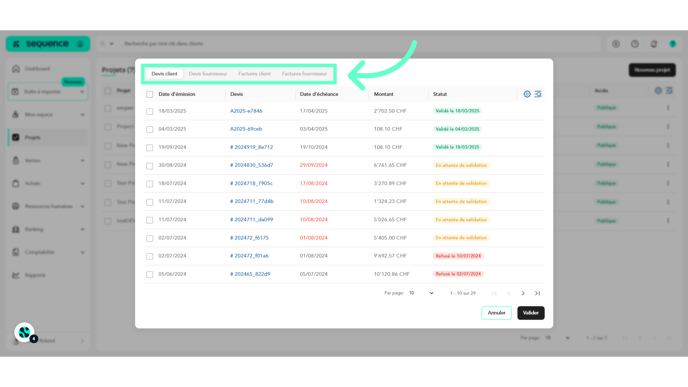Image resolution: width=688 pixels, height=387 pixels.
Task: Click the search magnifier icon
Action: [x=103, y=44]
